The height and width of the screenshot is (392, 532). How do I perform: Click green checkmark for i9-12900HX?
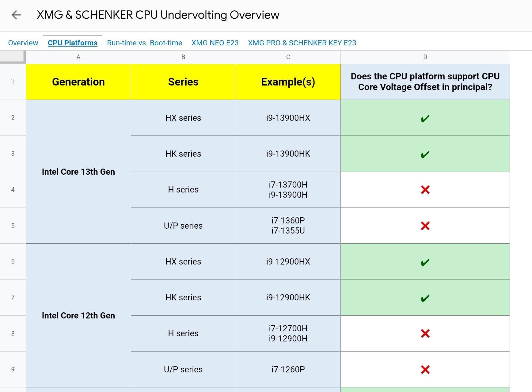click(x=425, y=262)
